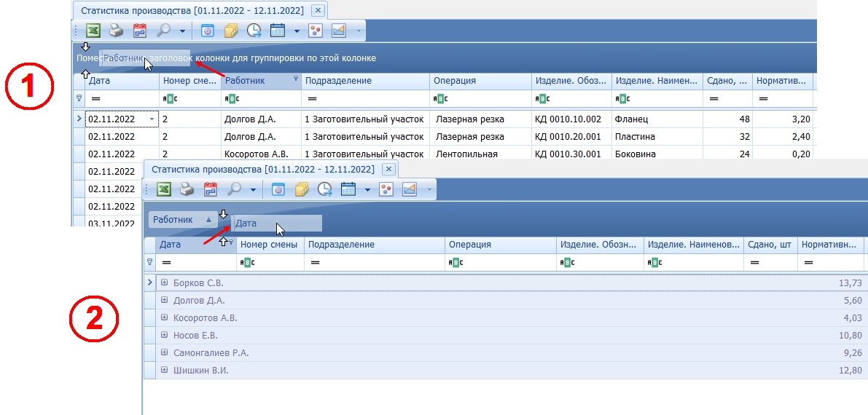The height and width of the screenshot is (415, 868).
Task: Expand the Косоротов А.В. group row
Action: tap(165, 317)
